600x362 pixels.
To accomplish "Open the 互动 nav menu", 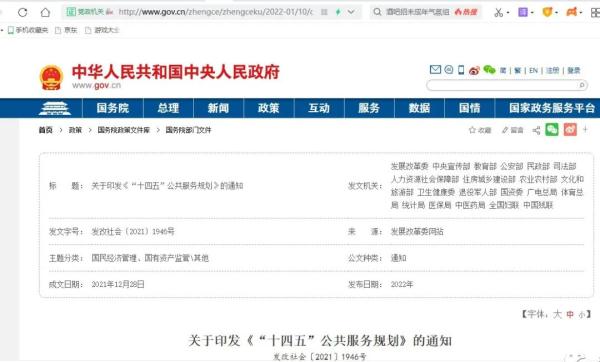I will pyautogui.click(x=319, y=108).
